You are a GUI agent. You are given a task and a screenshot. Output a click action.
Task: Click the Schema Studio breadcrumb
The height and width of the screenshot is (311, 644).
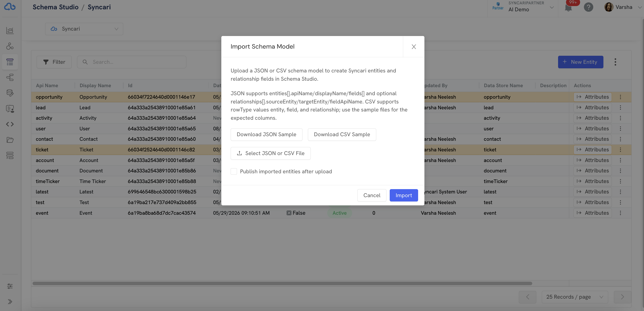coord(56,7)
